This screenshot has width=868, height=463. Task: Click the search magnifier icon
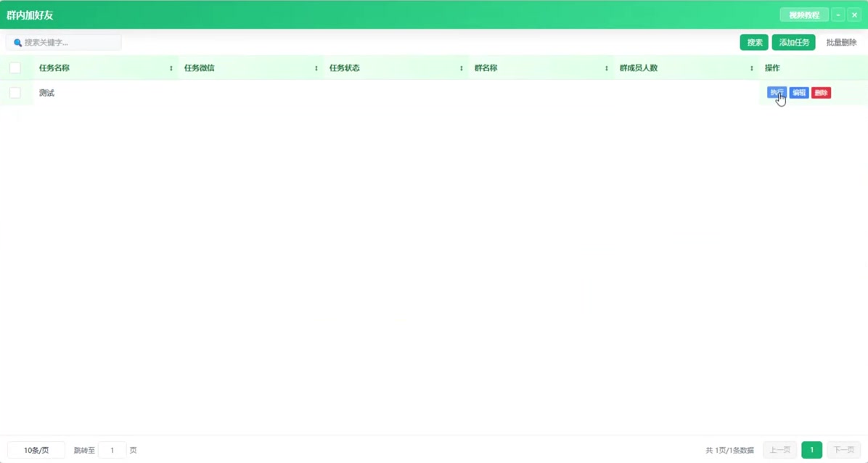click(x=17, y=43)
